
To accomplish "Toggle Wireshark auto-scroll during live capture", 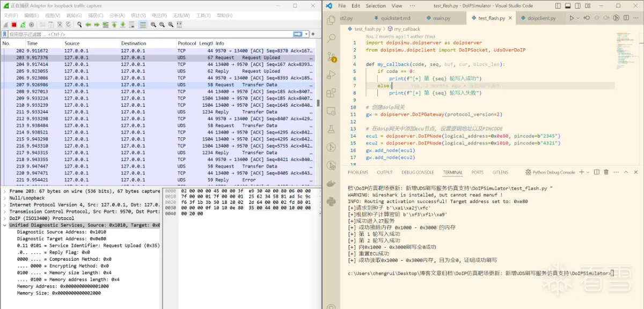I will pyautogui.click(x=131, y=25).
